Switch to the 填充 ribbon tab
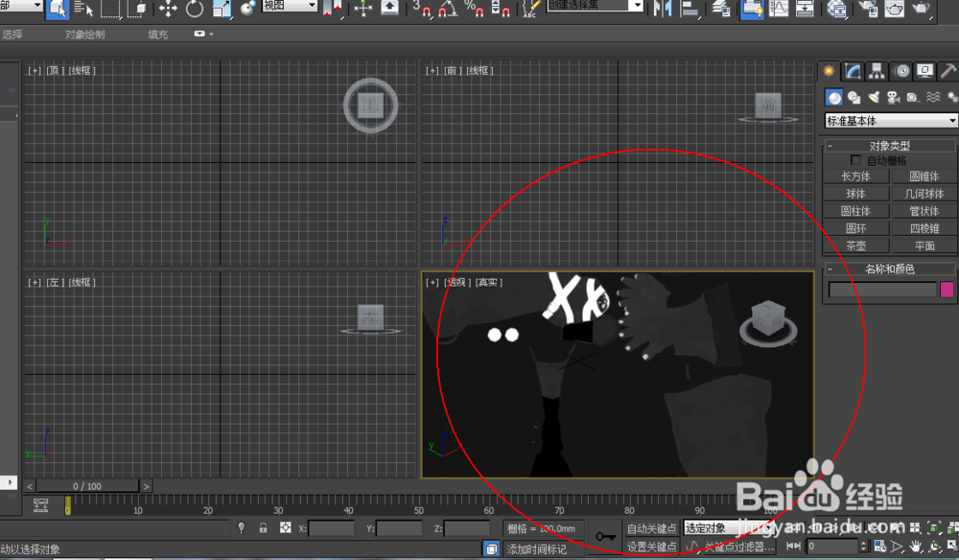This screenshot has width=959, height=560. click(x=158, y=35)
